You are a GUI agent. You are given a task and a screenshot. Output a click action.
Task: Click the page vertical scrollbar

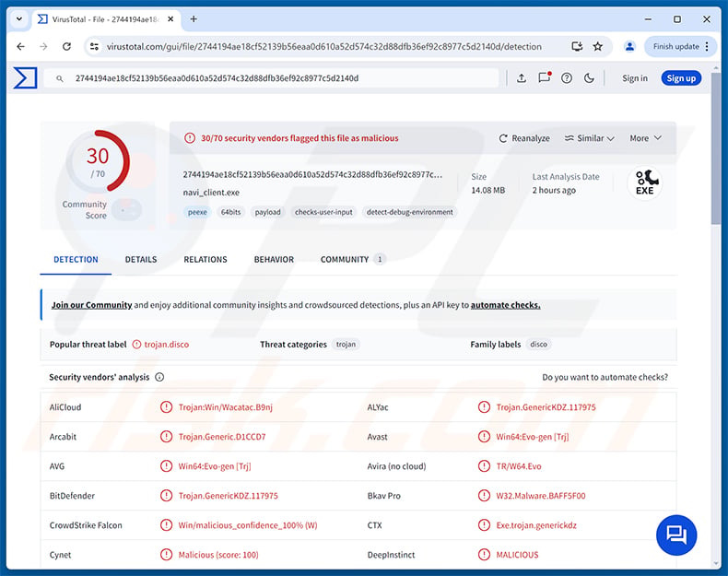(715, 148)
